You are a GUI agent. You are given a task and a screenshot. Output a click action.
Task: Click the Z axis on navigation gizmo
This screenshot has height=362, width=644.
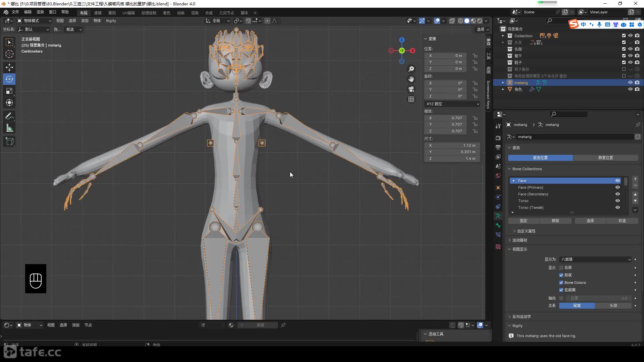pyautogui.click(x=401, y=40)
